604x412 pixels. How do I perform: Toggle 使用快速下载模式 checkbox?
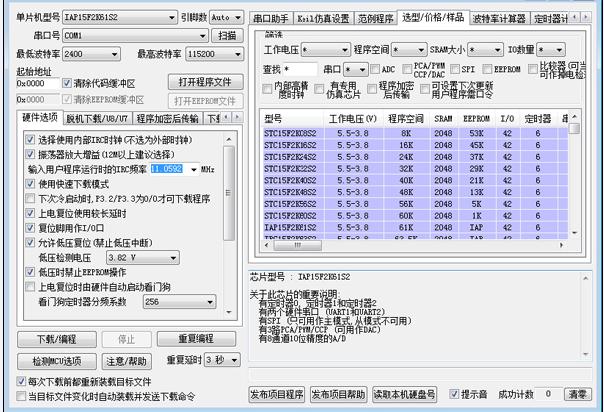click(30, 184)
